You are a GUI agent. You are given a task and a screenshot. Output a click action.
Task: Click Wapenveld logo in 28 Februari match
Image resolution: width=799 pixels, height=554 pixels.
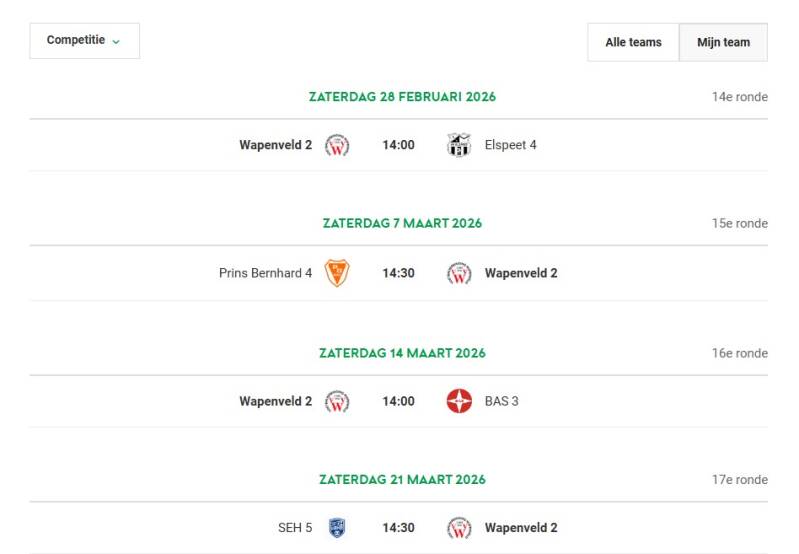coord(338,145)
